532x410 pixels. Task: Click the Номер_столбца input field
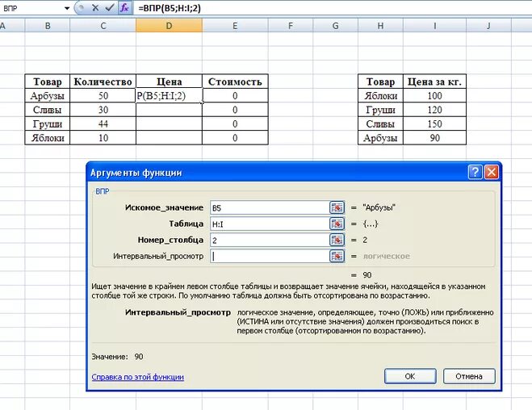point(270,240)
